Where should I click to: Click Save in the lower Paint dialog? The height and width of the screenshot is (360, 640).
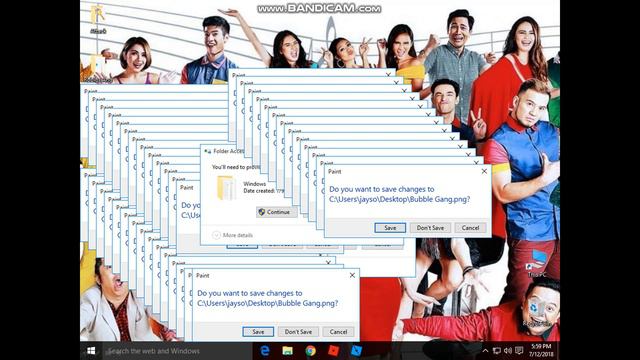258,332
